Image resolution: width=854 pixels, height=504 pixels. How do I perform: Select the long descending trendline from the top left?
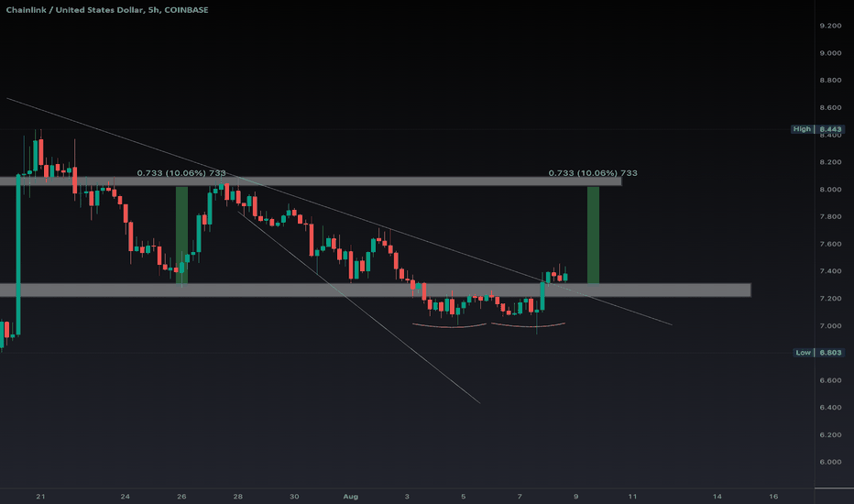338,212
